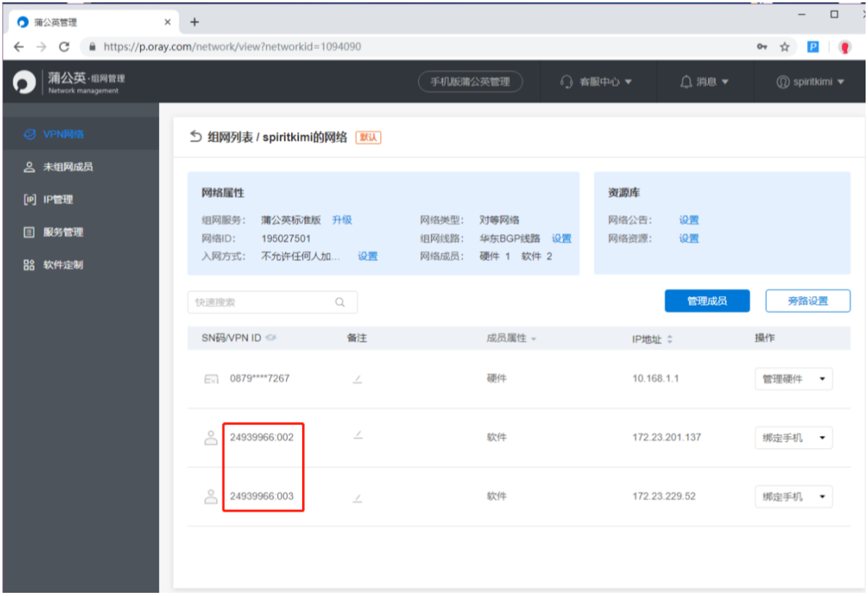Click the search magnifier icon
Image resolution: width=868 pixels, height=596 pixels.
pos(340,302)
